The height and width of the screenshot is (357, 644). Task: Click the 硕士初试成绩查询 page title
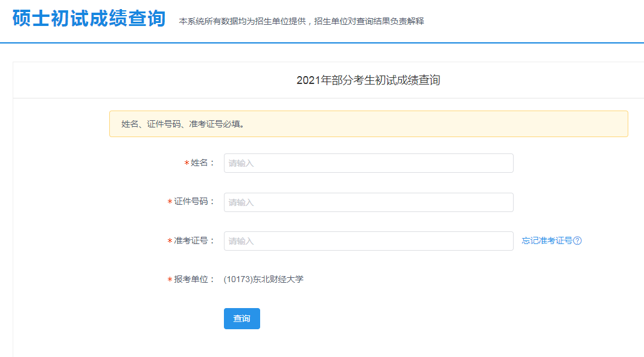click(89, 19)
